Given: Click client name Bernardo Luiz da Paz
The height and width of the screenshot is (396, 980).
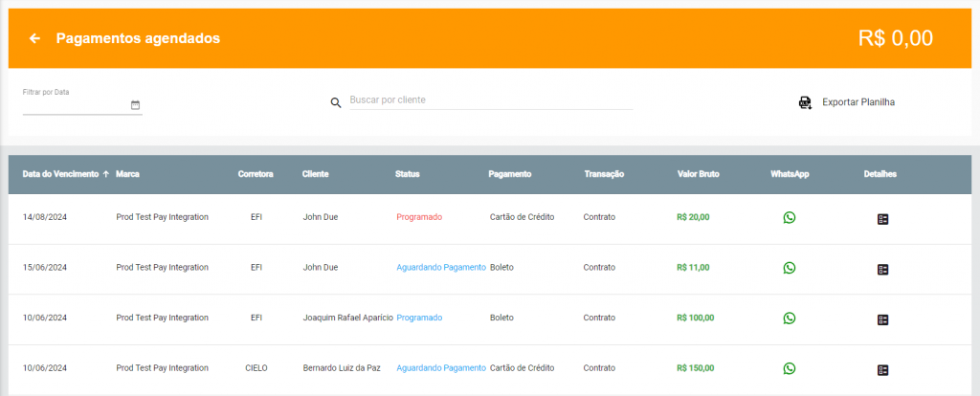Looking at the screenshot, I should coord(342,368).
